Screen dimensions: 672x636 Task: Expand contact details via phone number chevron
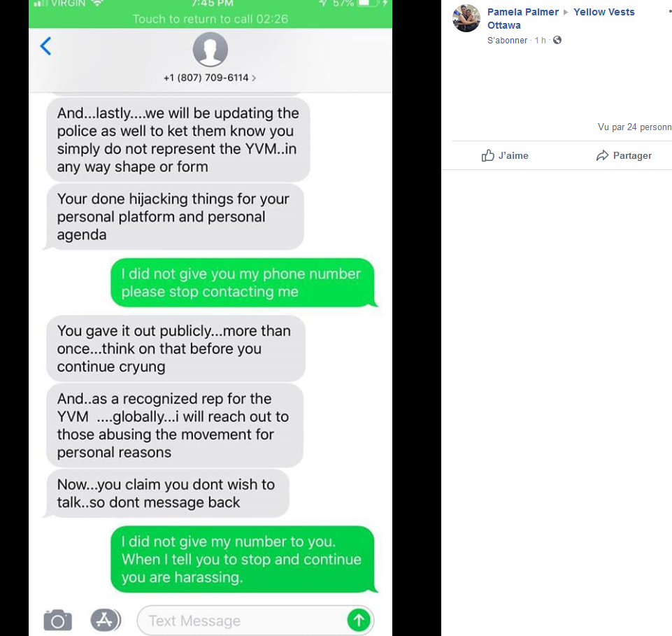click(254, 78)
